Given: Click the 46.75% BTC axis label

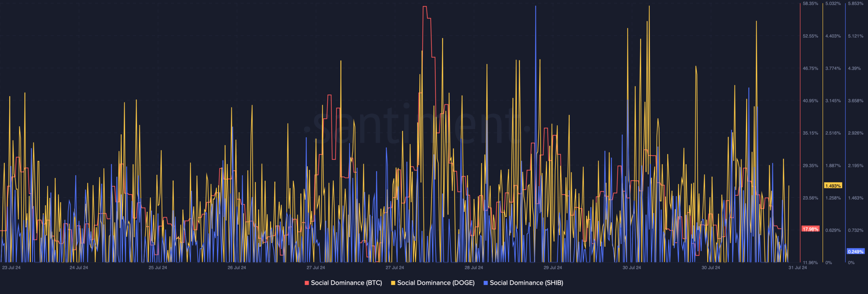Looking at the screenshot, I should click(x=810, y=68).
